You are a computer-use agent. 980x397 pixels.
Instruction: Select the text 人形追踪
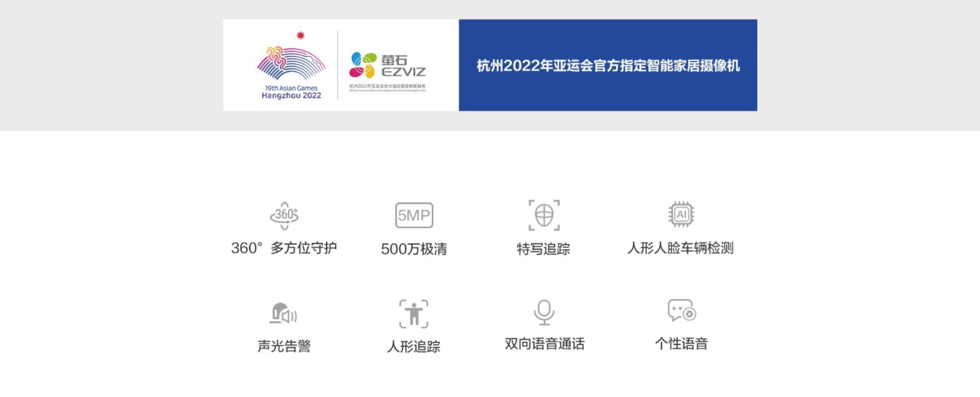pyautogui.click(x=414, y=347)
